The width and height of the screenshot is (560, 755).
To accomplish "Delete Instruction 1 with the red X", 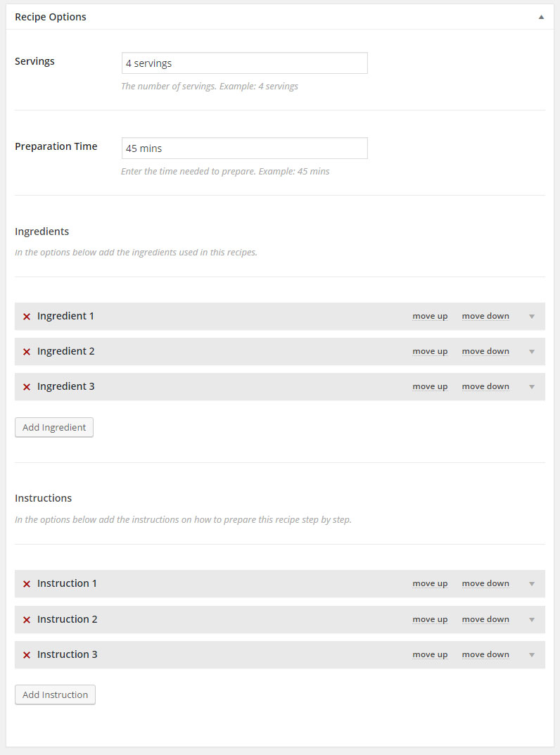I will coord(27,583).
